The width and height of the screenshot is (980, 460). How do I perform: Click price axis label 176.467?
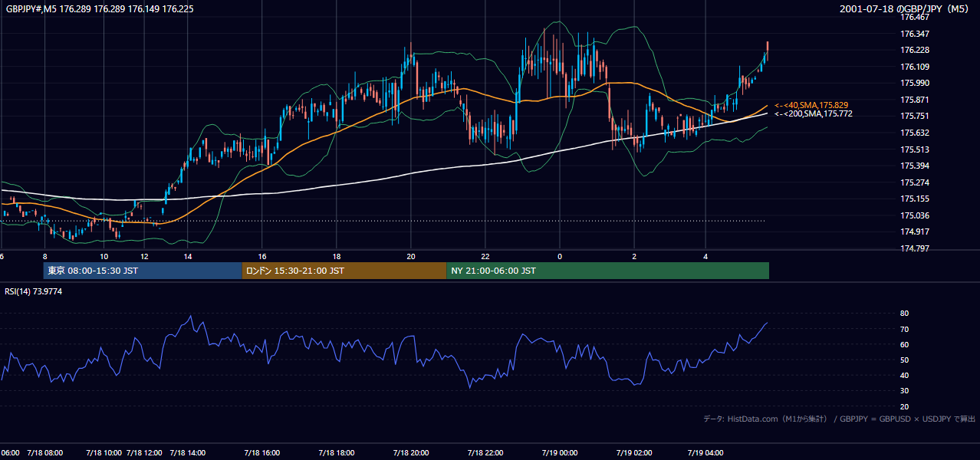click(x=914, y=17)
